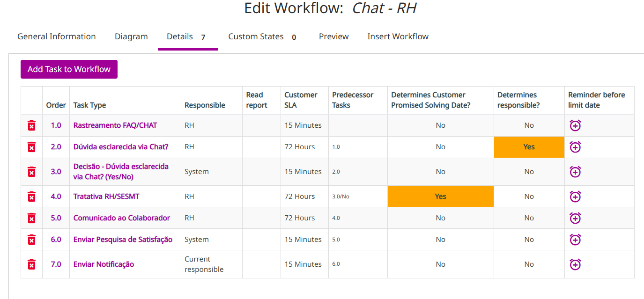Select the Details tab
The height and width of the screenshot is (299, 644).
(188, 36)
